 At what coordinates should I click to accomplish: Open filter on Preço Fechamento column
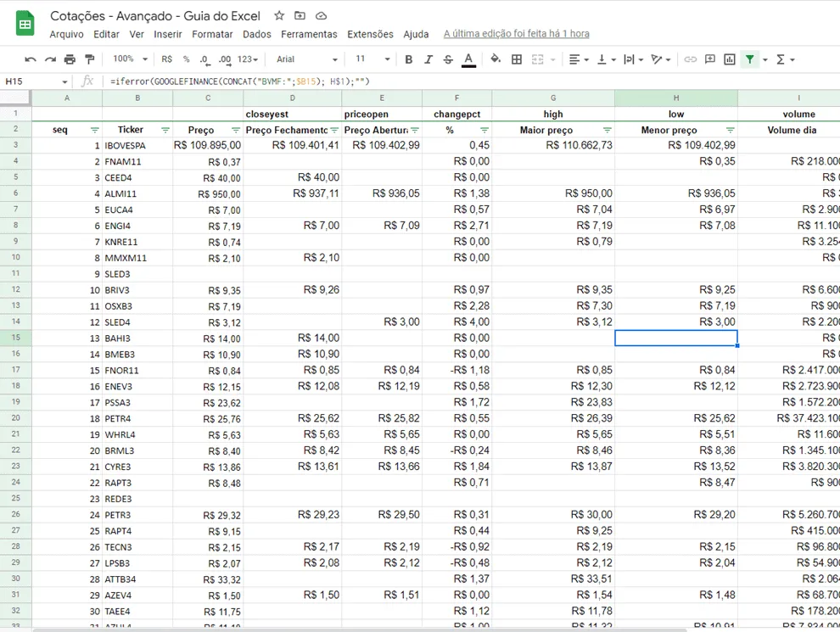(334, 130)
